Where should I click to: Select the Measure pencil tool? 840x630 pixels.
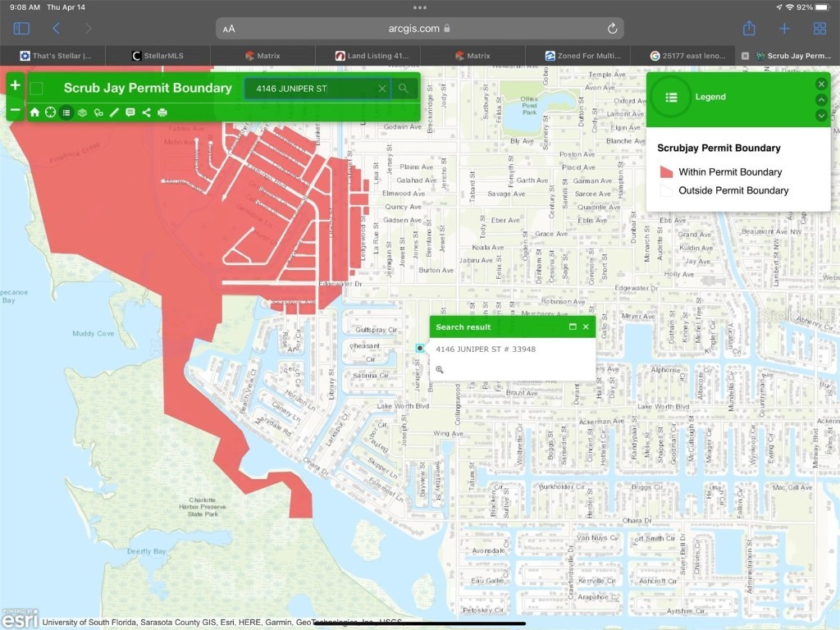point(114,112)
